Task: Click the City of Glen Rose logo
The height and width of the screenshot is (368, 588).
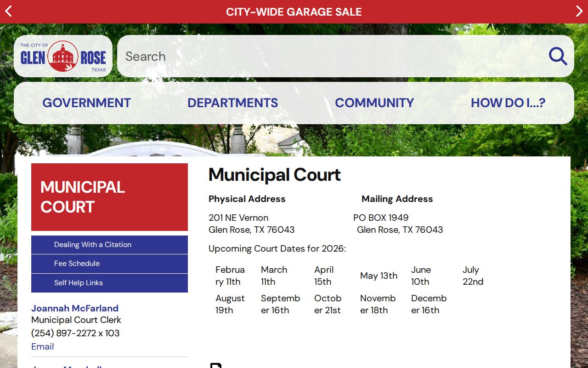Action: click(63, 56)
